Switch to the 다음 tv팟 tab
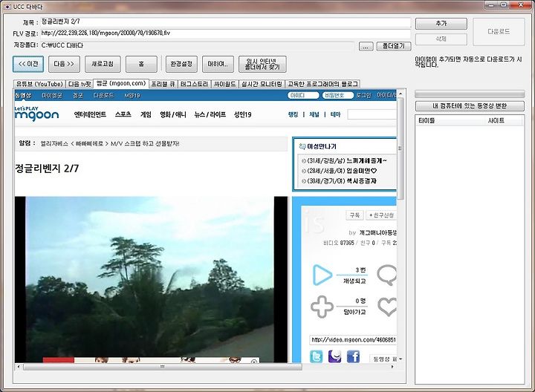Viewport: 535px width, 392px height. pos(80,84)
